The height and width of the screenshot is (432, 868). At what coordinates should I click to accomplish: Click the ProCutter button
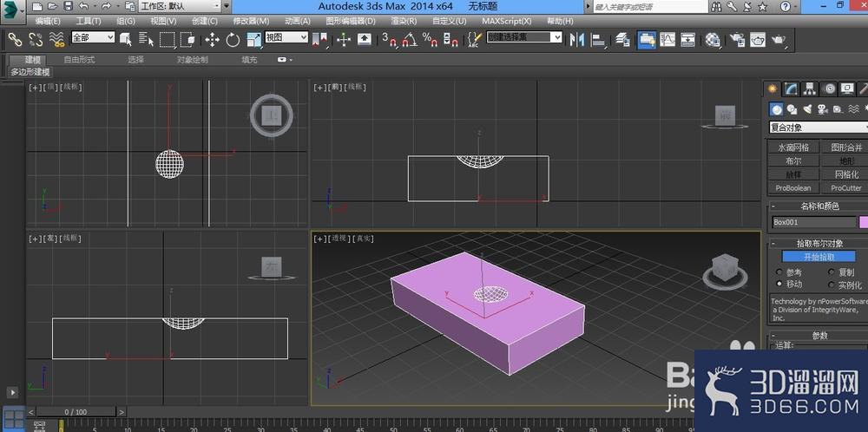tap(845, 188)
